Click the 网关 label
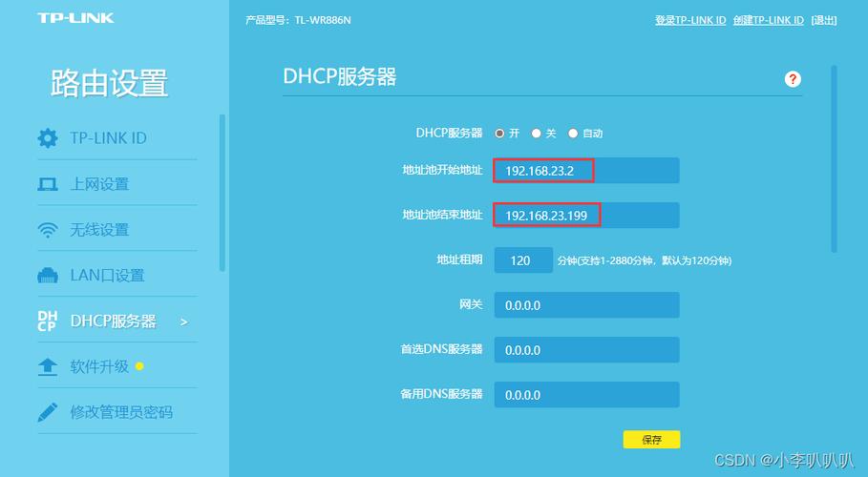 471,304
